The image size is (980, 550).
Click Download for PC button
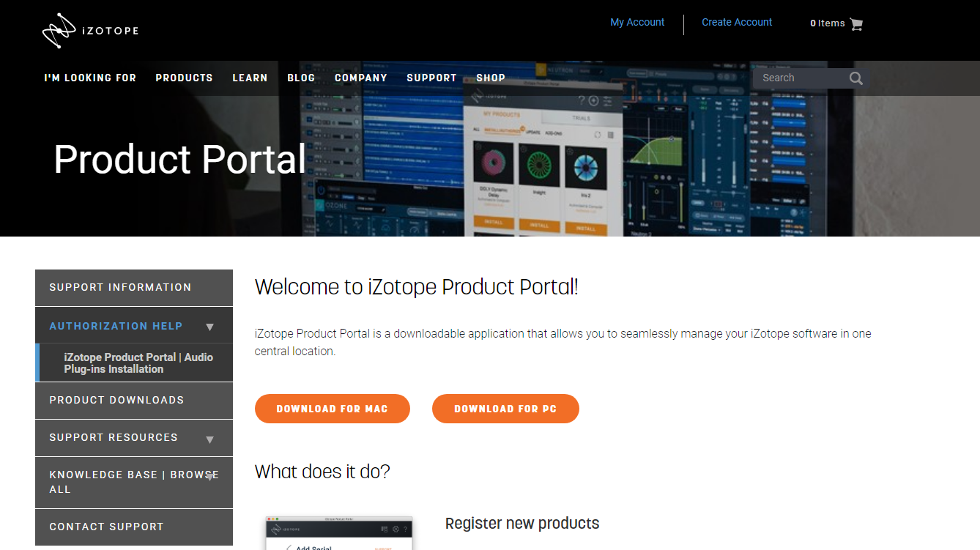(505, 409)
